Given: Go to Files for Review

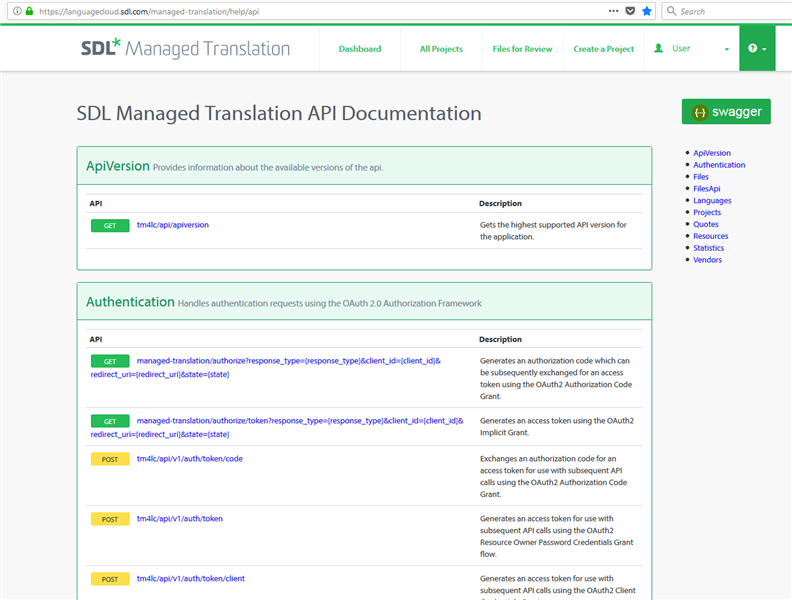Looking at the screenshot, I should [x=522, y=49].
